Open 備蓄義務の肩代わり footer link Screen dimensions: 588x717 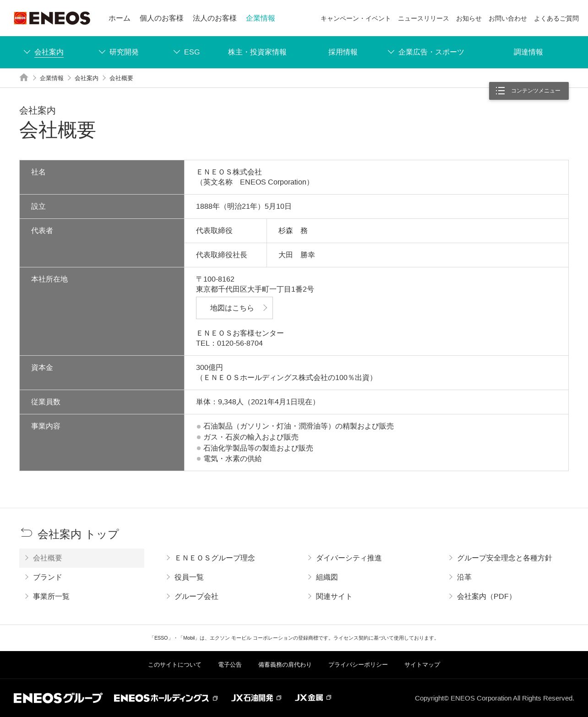coord(285,665)
